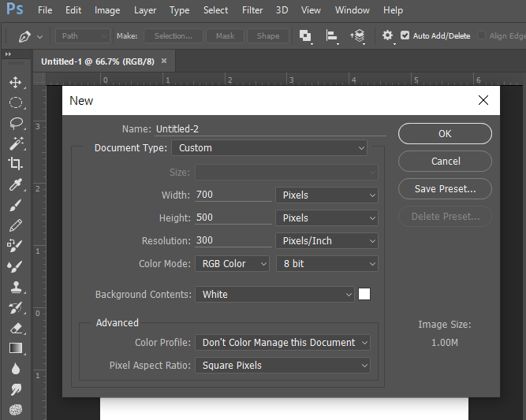Viewport: 526px width, 420px height.
Task: Click the Make Shape button
Action: (x=268, y=36)
